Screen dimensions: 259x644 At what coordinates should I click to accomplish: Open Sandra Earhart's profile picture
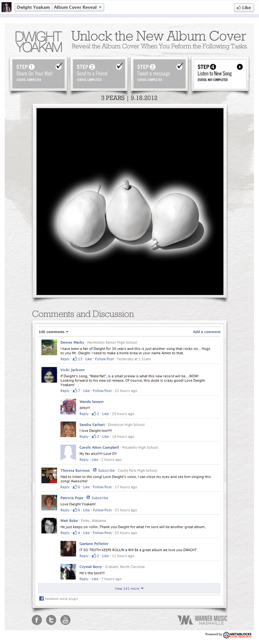(x=68, y=429)
